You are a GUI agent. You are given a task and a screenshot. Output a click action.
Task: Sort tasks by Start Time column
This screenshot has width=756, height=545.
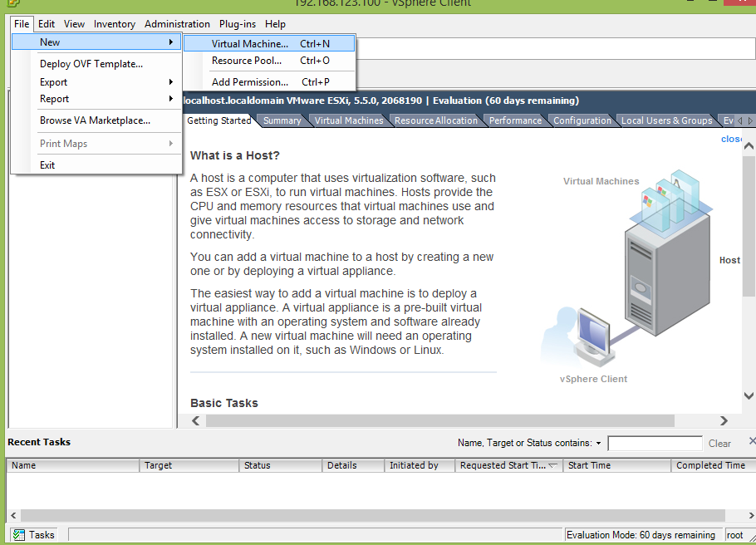617,465
